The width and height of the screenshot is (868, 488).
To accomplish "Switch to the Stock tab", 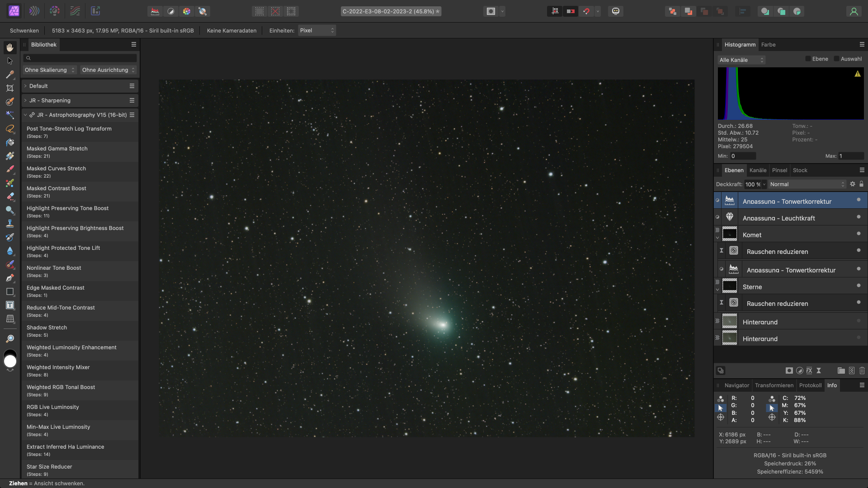I will (x=800, y=170).
